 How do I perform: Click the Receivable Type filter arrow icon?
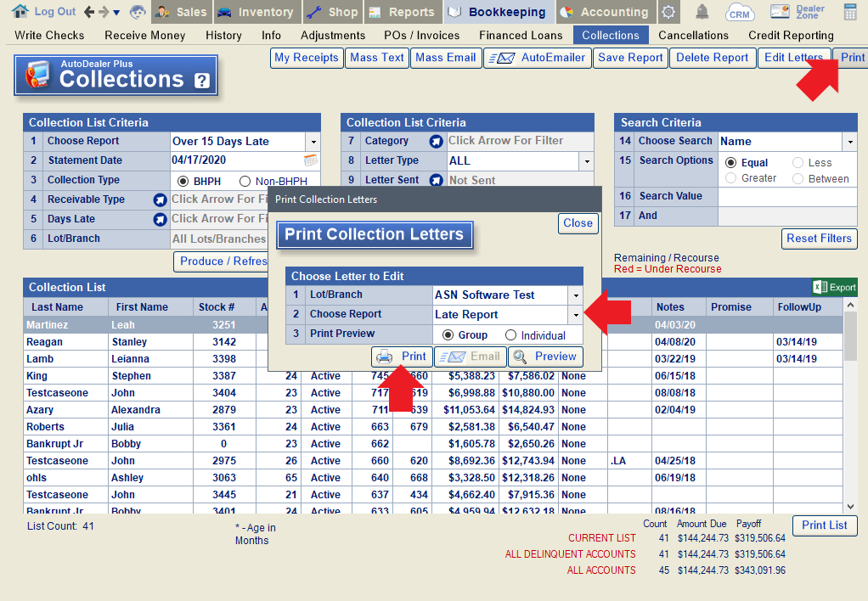[x=160, y=200]
